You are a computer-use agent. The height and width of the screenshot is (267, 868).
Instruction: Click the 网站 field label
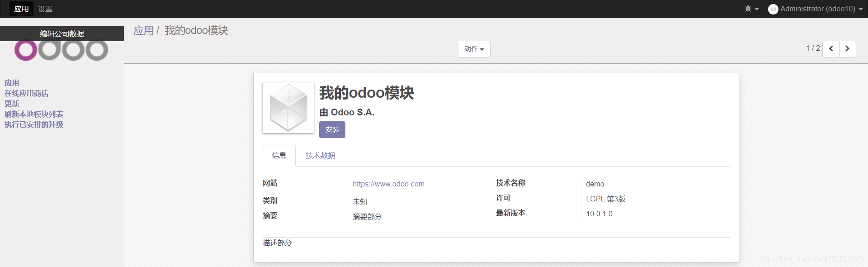click(x=270, y=183)
